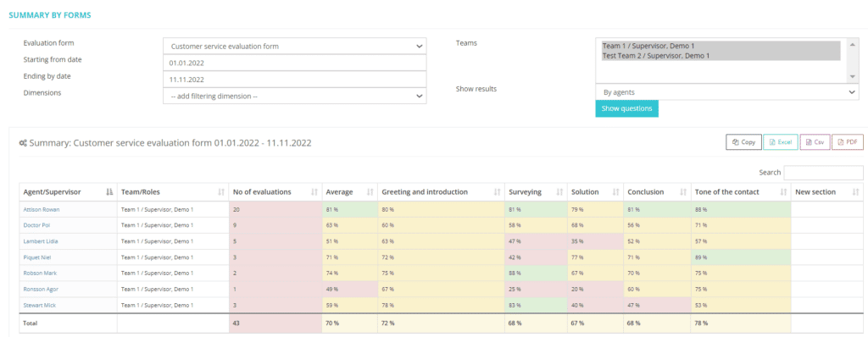
Task: Sort by Greeting and introduction icon
Action: point(497,192)
